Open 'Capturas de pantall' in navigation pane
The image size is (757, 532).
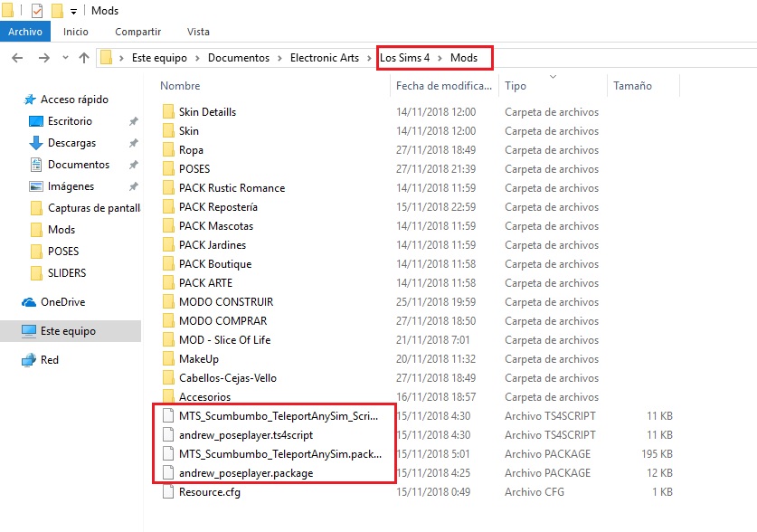(x=94, y=208)
